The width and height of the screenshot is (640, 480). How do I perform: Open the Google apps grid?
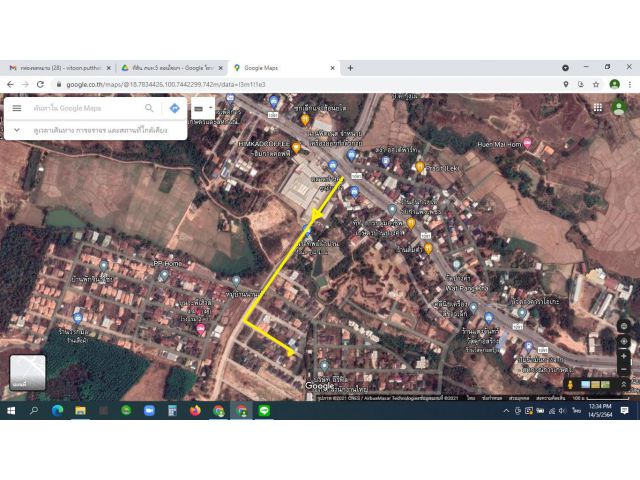(x=598, y=108)
